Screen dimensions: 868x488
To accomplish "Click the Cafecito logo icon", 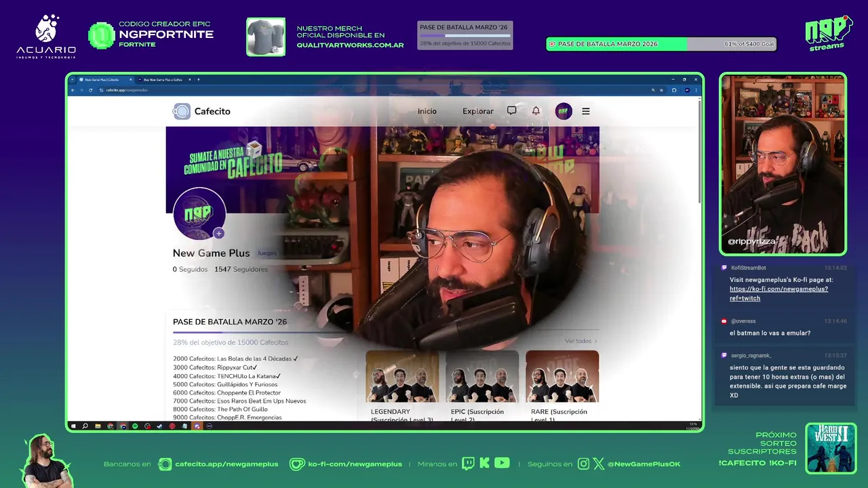I will [x=182, y=111].
